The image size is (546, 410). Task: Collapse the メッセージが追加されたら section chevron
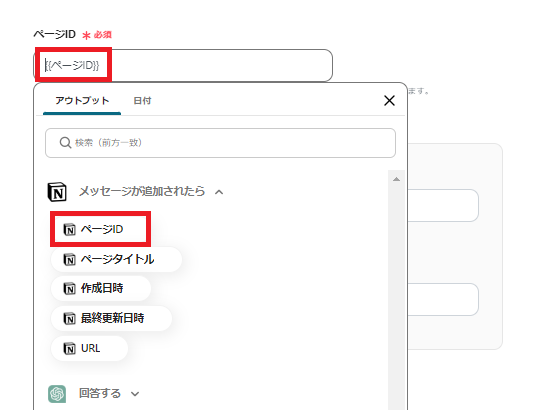click(x=219, y=192)
